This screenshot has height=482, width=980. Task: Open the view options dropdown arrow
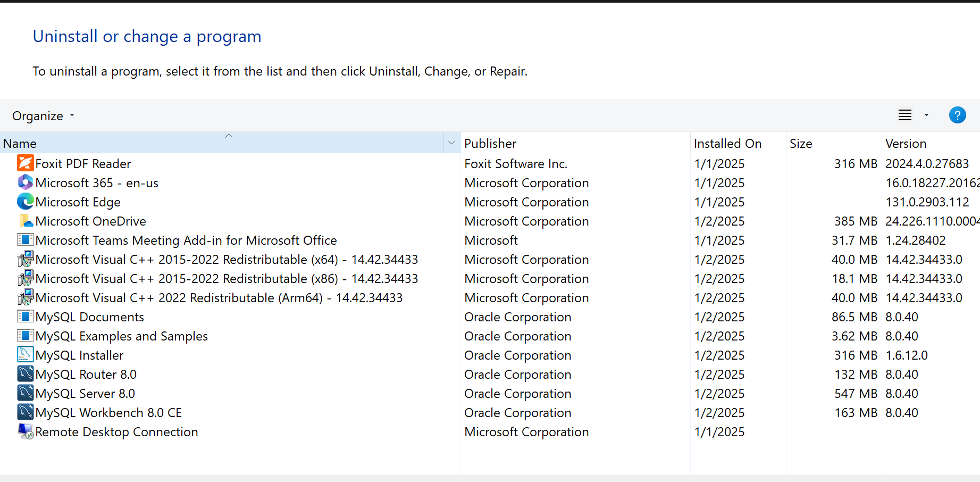coord(926,115)
